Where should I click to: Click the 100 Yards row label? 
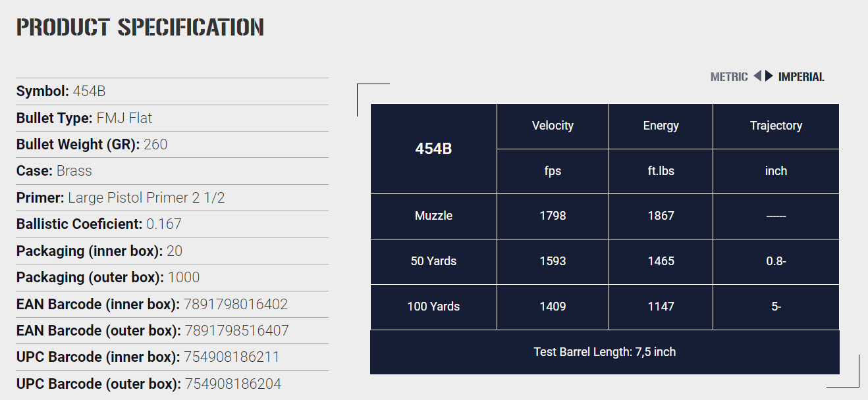[433, 307]
